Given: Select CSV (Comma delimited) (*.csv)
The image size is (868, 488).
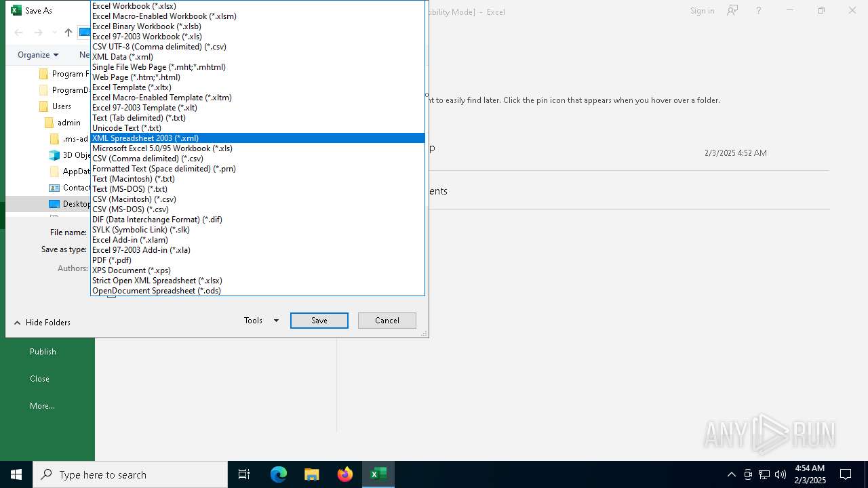Looking at the screenshot, I should [258, 159].
